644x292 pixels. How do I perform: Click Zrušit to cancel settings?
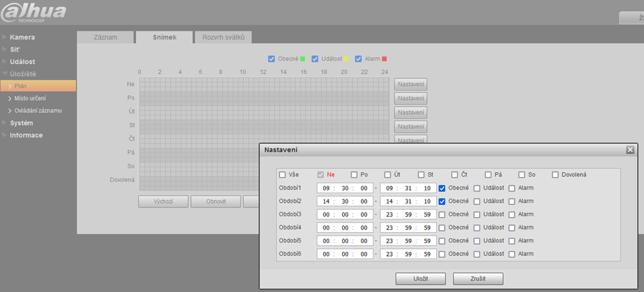point(478,278)
